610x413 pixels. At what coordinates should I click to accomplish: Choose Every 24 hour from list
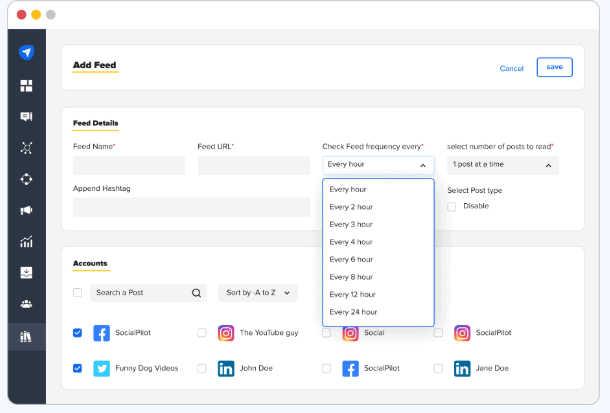[352, 312]
